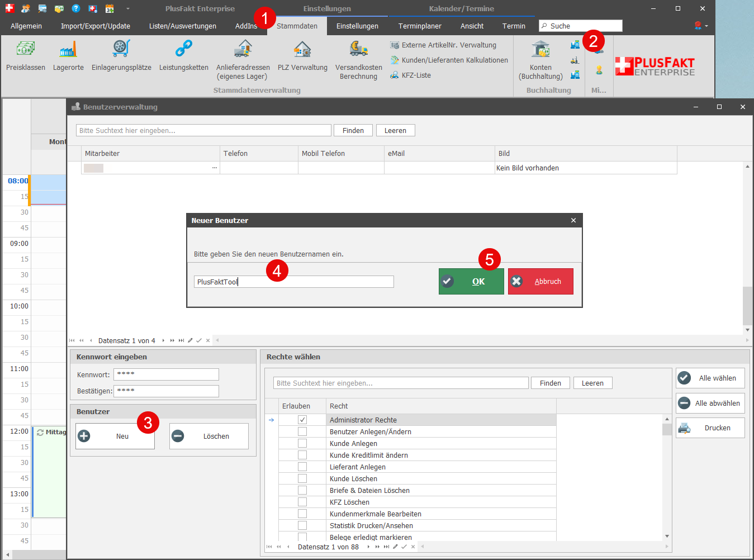This screenshot has width=754, height=560.
Task: Click Alle wählen button
Action: click(710, 378)
